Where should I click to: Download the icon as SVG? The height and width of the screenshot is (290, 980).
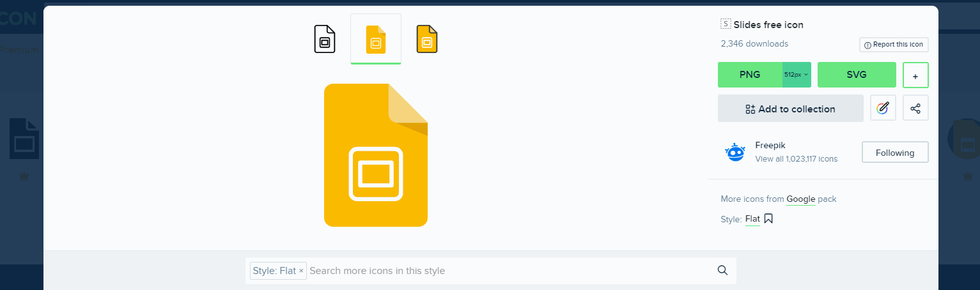pyautogui.click(x=857, y=75)
